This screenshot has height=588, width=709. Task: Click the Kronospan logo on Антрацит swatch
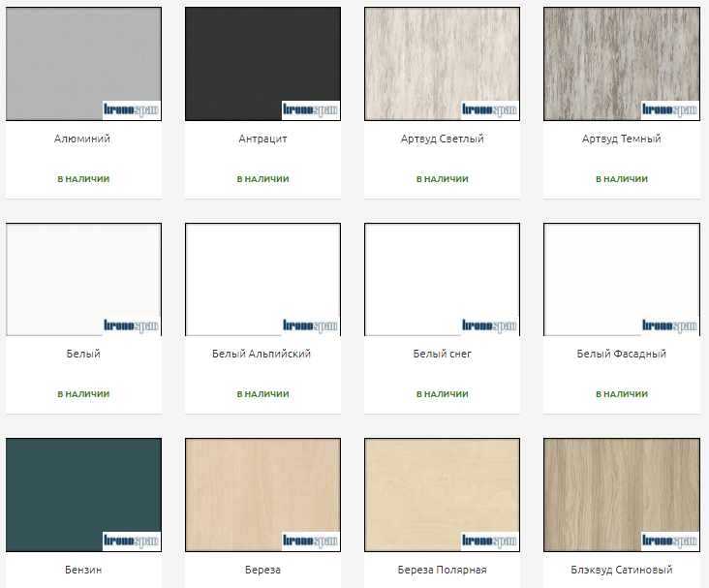click(310, 109)
